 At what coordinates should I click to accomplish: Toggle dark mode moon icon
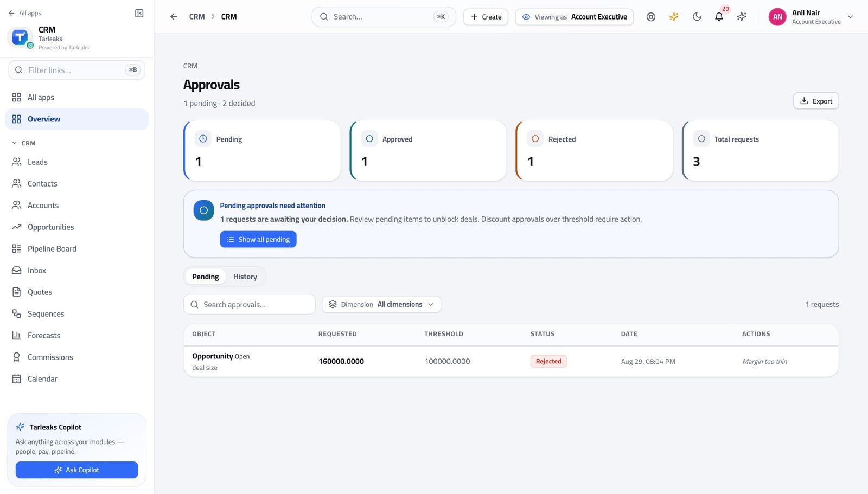click(x=697, y=17)
